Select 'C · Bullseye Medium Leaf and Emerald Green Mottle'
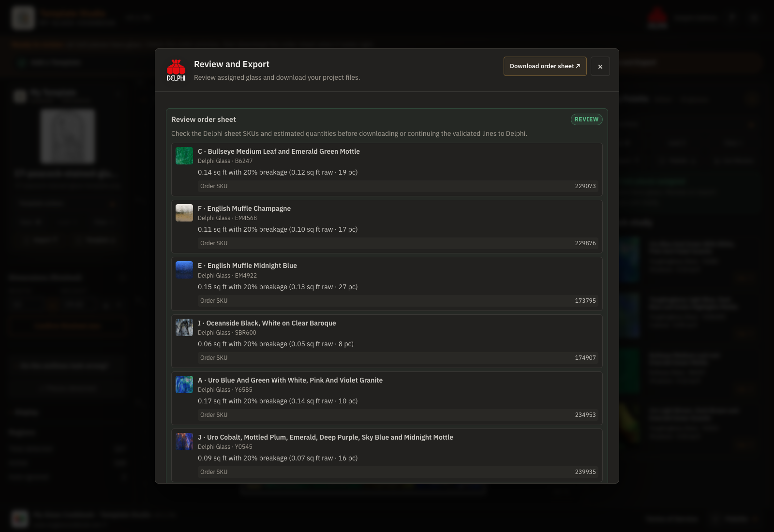Image resolution: width=774 pixels, height=532 pixels. click(x=279, y=151)
